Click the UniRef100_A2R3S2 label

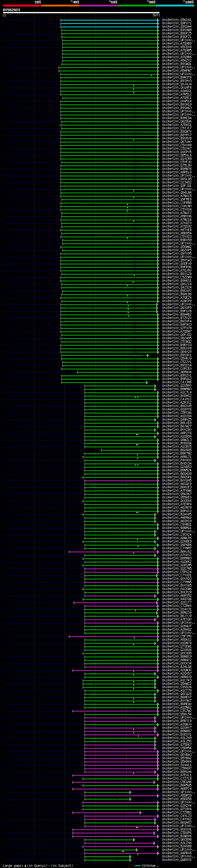point(177,403)
